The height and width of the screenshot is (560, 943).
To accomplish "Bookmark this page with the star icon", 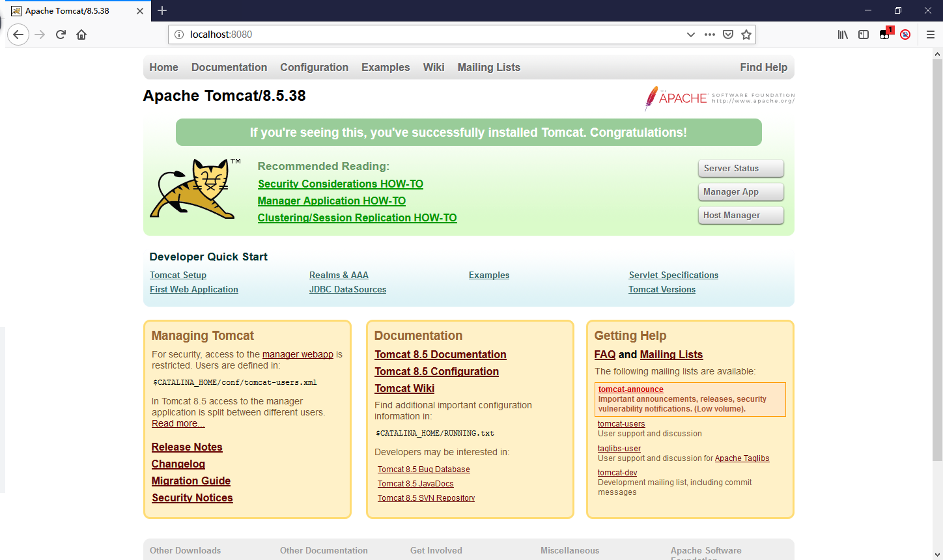I will 746,35.
